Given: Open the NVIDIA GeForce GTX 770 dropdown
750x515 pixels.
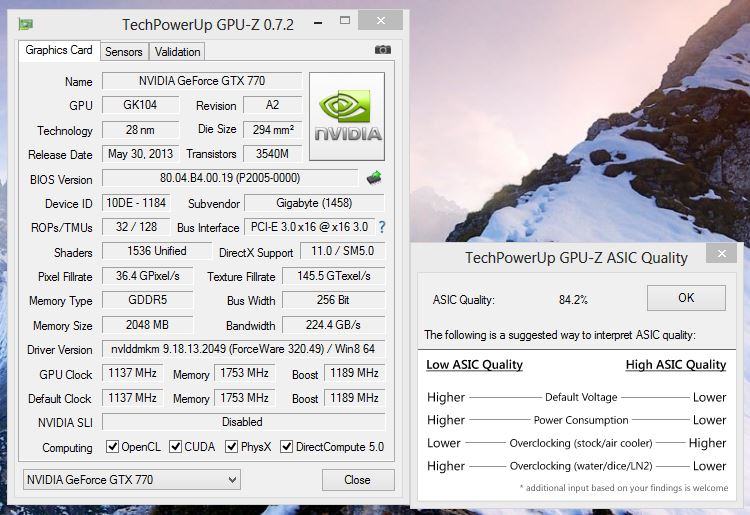Looking at the screenshot, I should pos(132,480).
